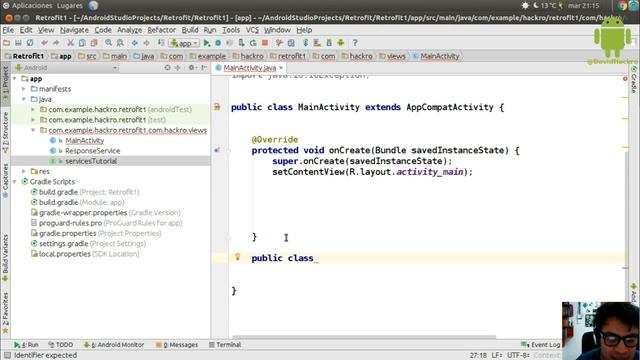This screenshot has width=640, height=360.
Task: Collapse the Gradle Scripts node
Action: [x=15, y=182]
